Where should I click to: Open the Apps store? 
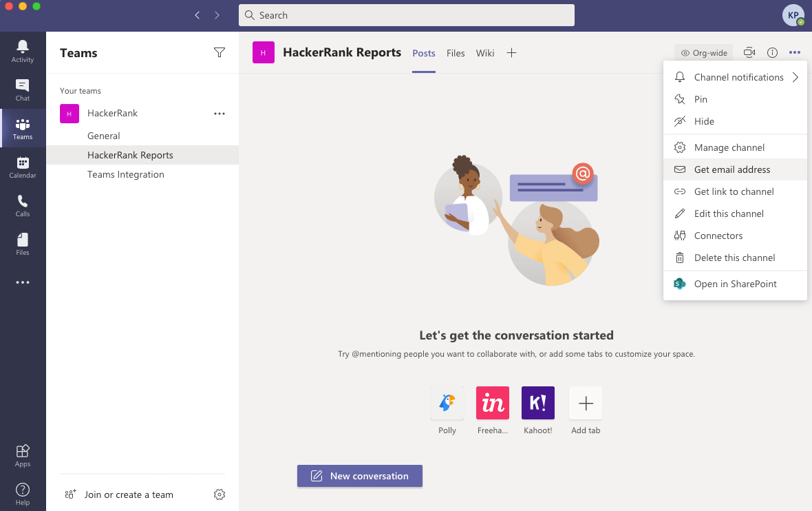[x=23, y=455]
